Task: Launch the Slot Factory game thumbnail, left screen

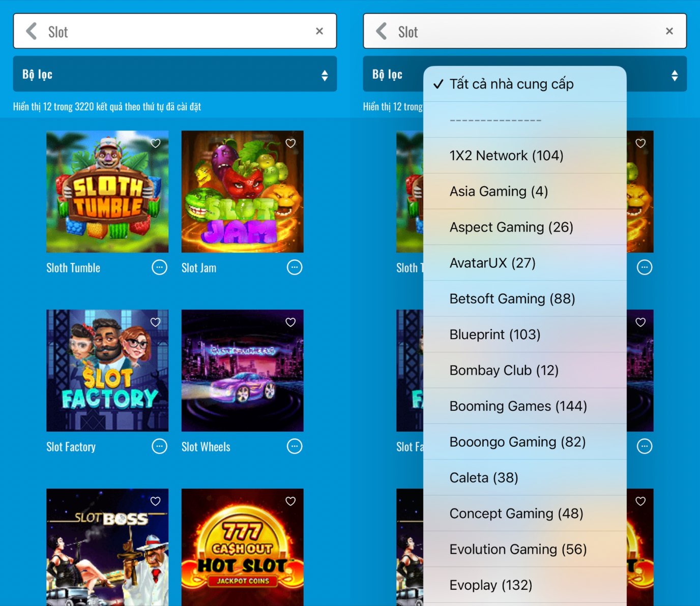Action: pyautogui.click(x=107, y=371)
